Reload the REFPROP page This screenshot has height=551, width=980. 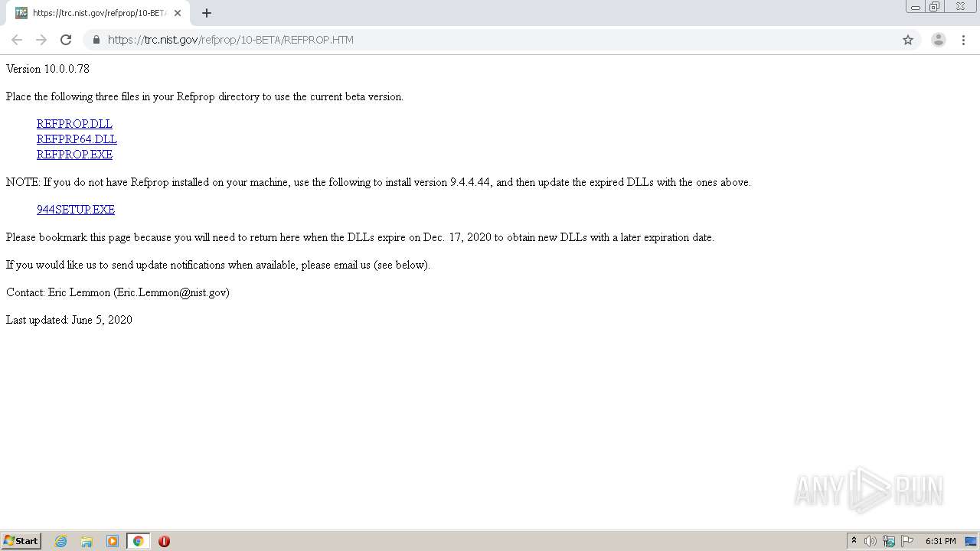coord(66,40)
